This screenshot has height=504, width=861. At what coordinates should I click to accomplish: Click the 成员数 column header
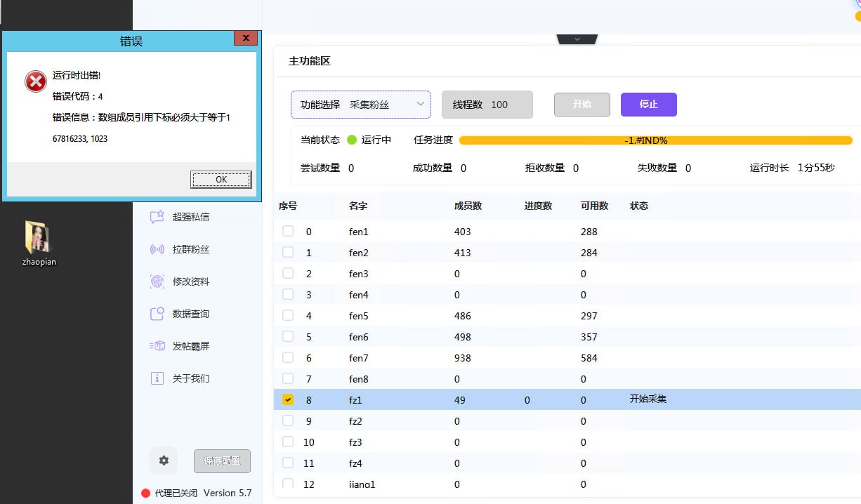click(468, 206)
